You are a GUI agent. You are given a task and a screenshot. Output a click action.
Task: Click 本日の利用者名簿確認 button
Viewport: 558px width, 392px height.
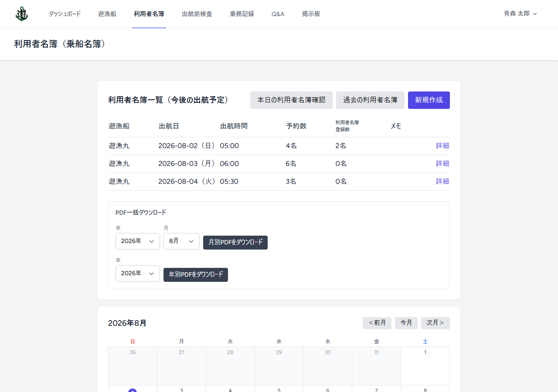coord(291,100)
